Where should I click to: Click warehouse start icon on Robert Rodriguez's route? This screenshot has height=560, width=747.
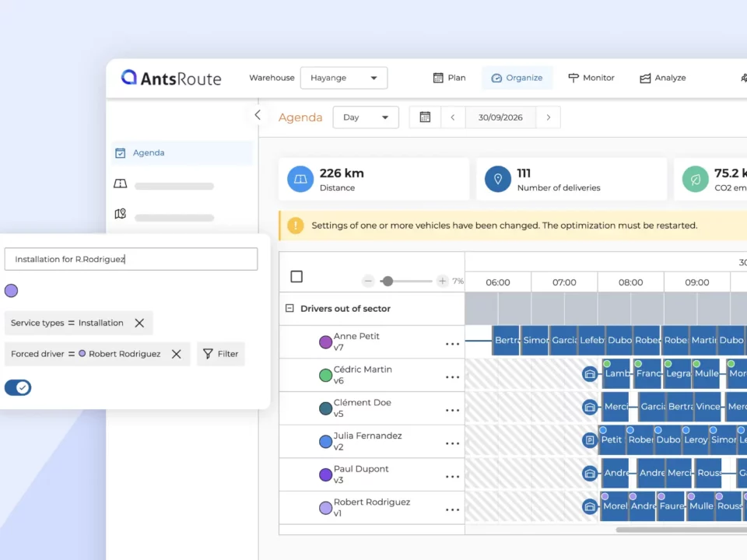pyautogui.click(x=590, y=506)
